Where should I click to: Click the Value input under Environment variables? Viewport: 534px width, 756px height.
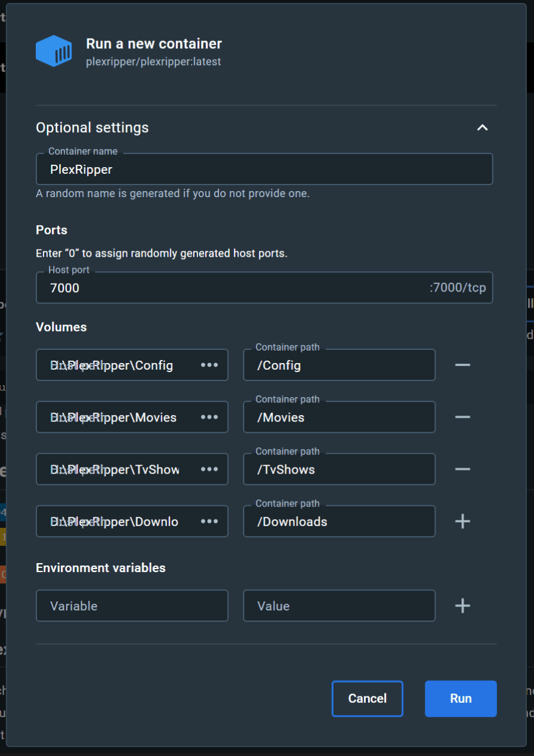pos(339,606)
